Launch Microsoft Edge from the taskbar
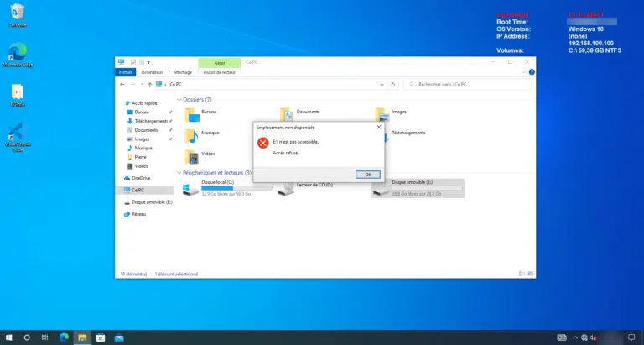The image size is (644, 345). [64, 337]
